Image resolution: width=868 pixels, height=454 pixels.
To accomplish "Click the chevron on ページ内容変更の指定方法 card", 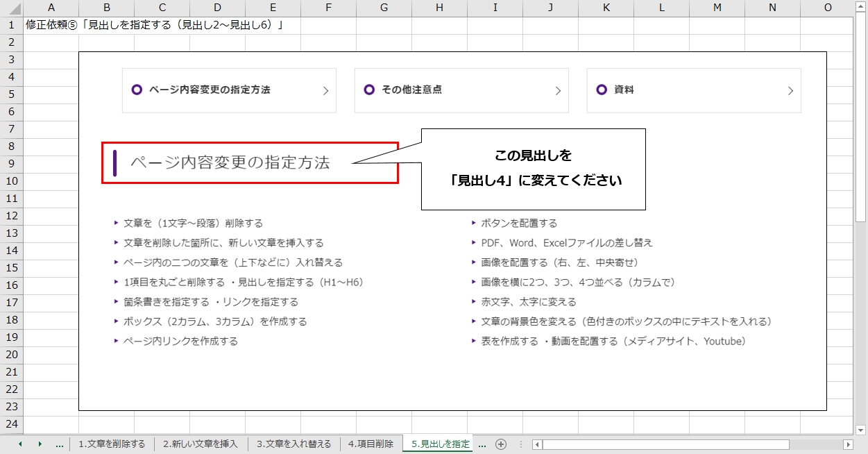I will click(x=325, y=91).
